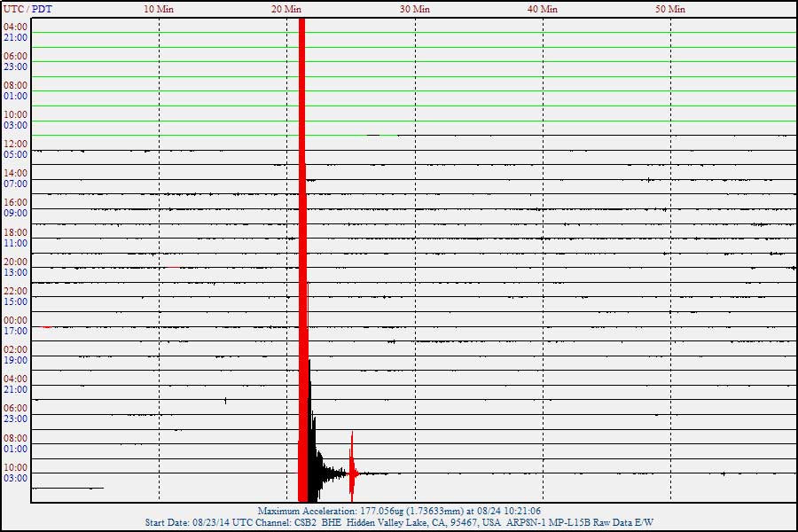The width and height of the screenshot is (798, 532).
Task: Click the UTC / PDT axis header
Action: [x=27, y=9]
